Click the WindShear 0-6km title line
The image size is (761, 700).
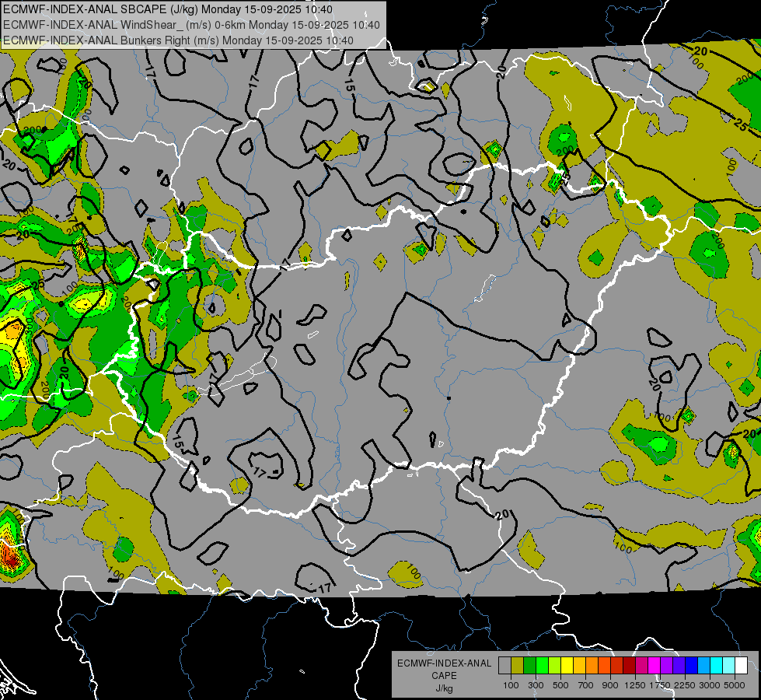pyautogui.click(x=191, y=25)
